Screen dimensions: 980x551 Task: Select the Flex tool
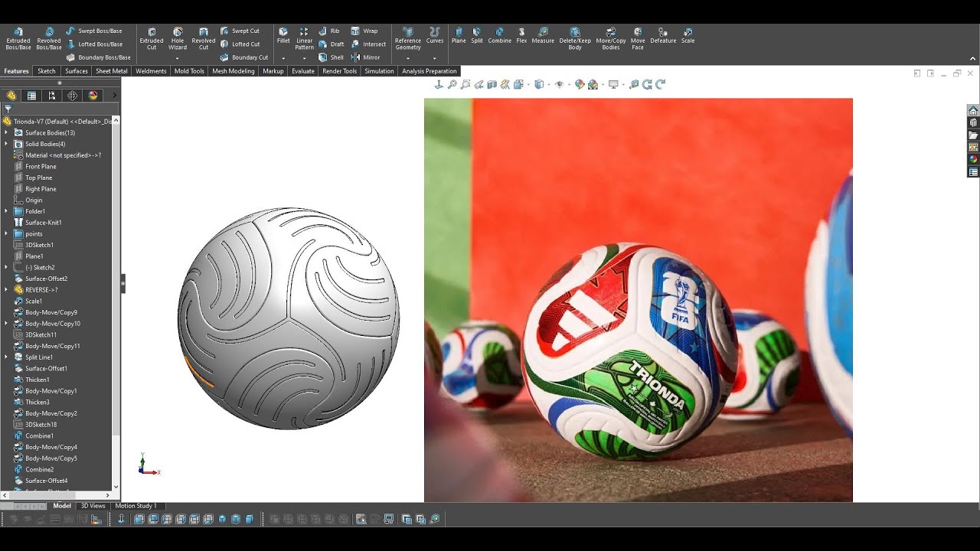521,35
